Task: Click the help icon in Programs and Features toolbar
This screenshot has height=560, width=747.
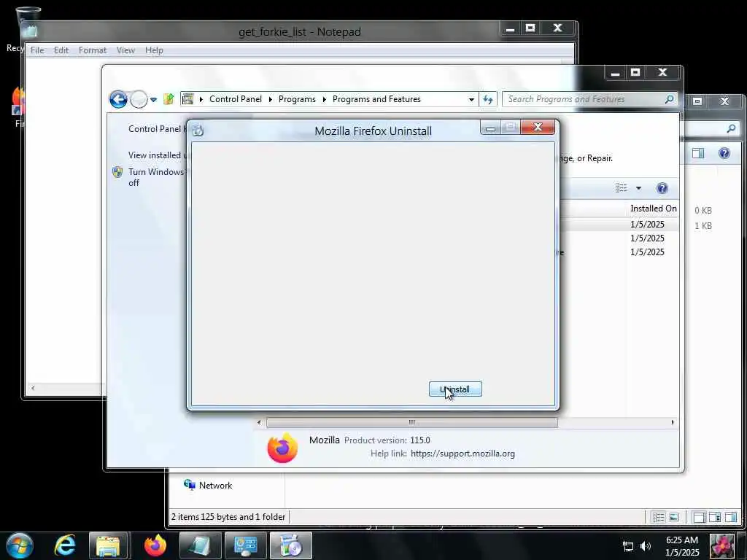Action: pyautogui.click(x=662, y=188)
